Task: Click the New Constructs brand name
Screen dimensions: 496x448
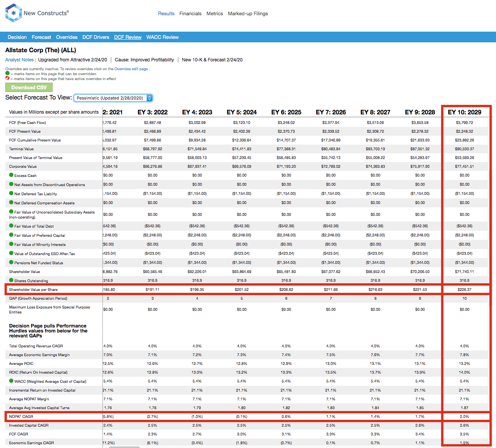Action: (46, 13)
